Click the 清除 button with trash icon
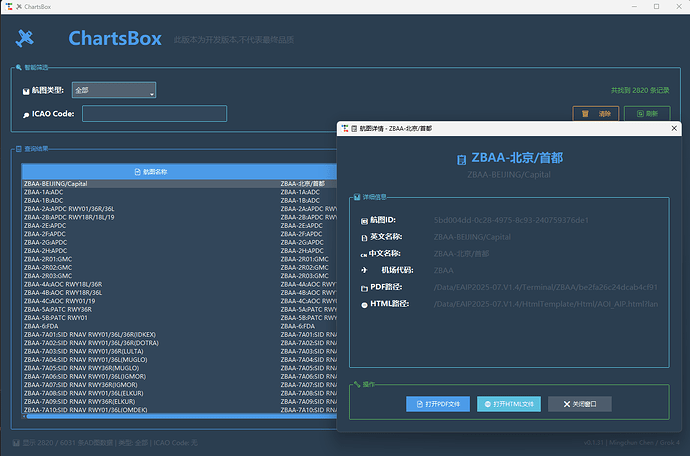Image resolution: width=690 pixels, height=456 pixels. pos(596,114)
